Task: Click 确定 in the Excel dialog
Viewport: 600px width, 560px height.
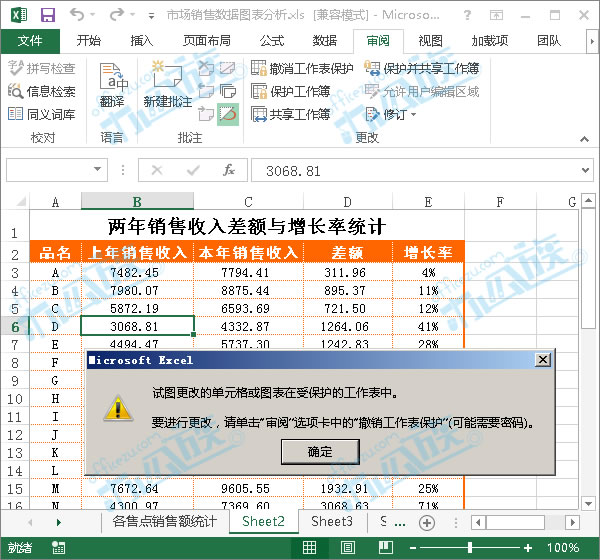Action: coord(320,452)
